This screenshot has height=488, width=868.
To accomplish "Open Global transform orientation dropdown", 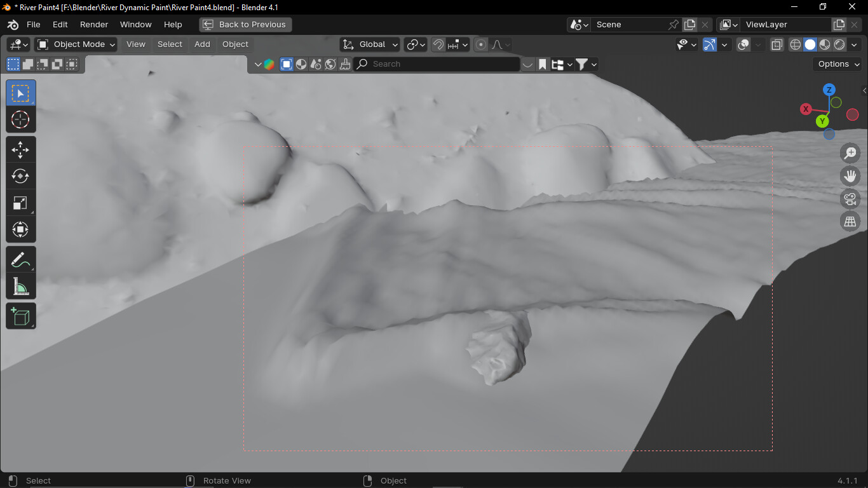I will (x=370, y=44).
